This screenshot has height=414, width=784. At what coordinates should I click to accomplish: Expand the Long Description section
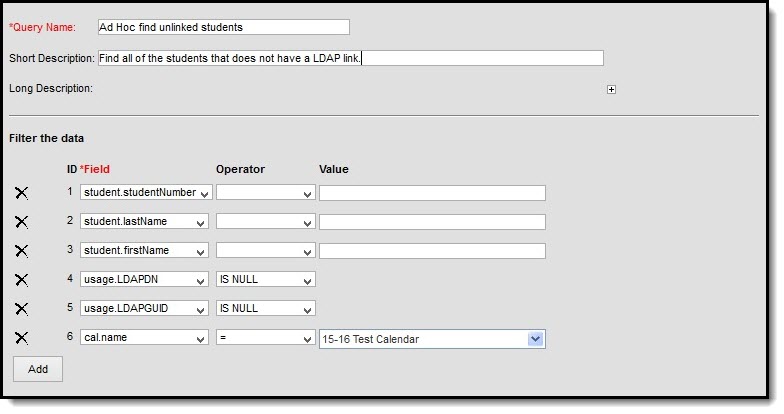click(x=611, y=89)
